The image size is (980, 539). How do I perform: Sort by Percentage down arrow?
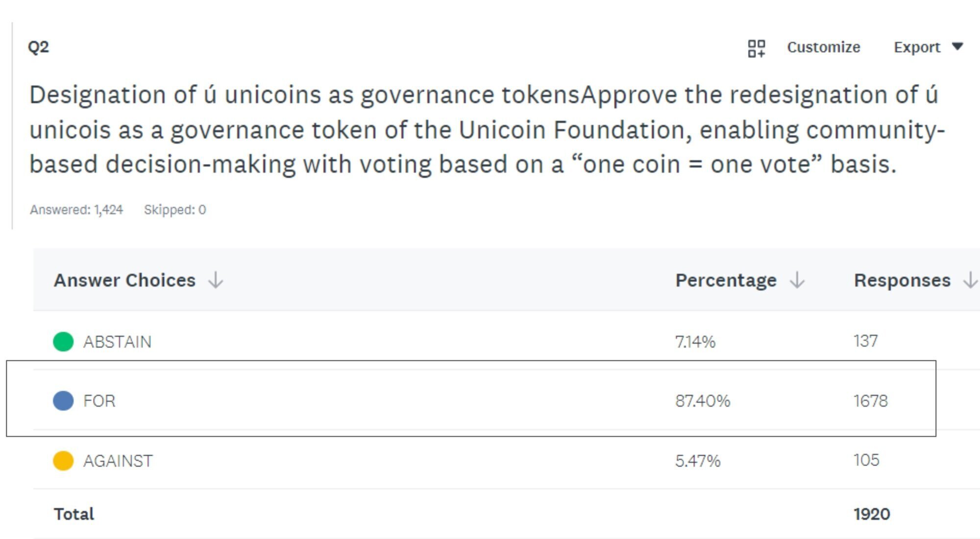tap(797, 281)
